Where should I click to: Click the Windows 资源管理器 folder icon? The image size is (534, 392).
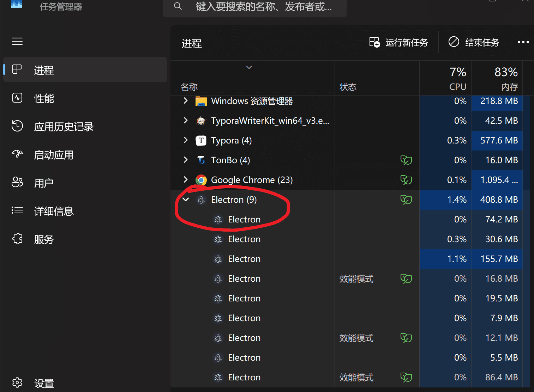[x=201, y=101]
